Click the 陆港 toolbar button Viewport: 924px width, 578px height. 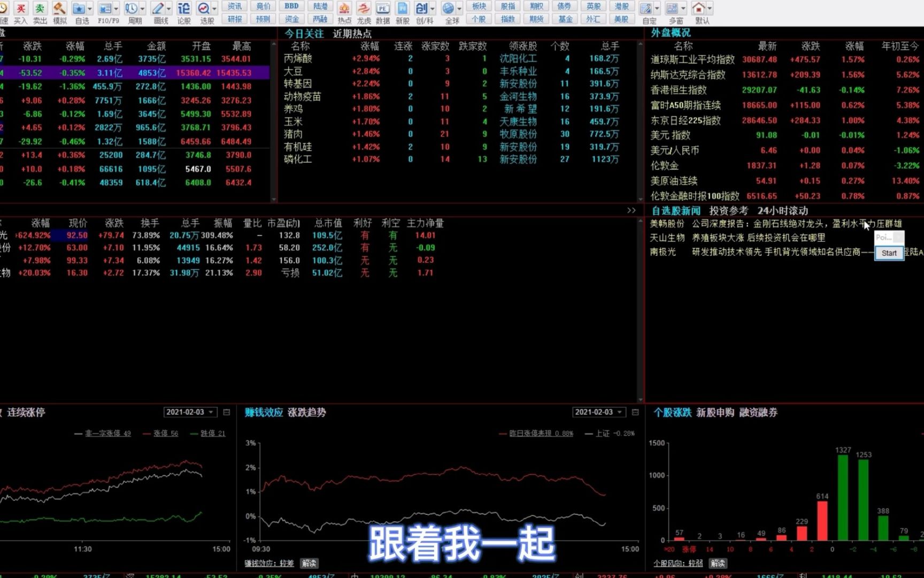click(x=320, y=6)
